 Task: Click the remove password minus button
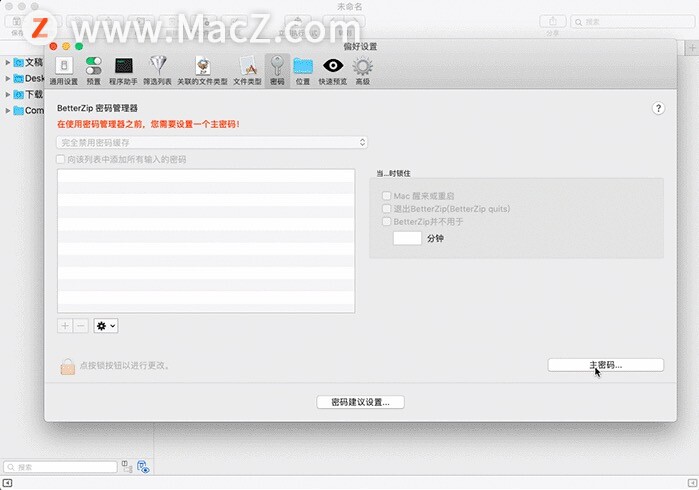(x=81, y=326)
